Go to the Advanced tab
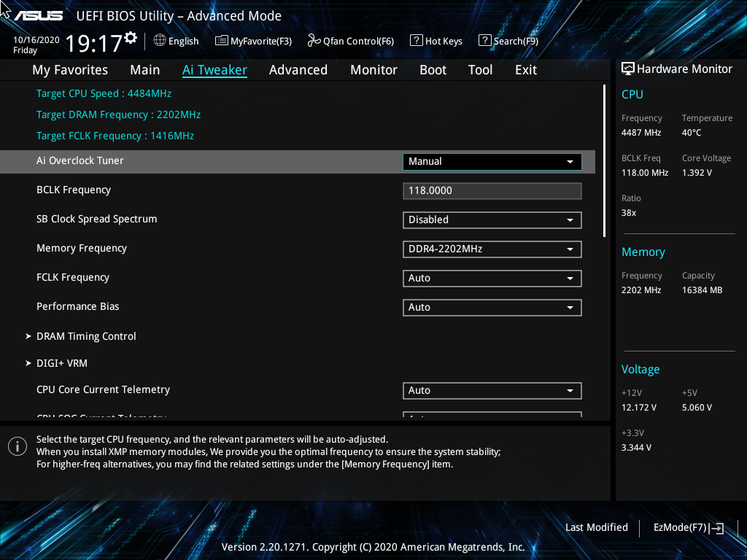Viewport: 747px width, 560px height. click(x=298, y=70)
